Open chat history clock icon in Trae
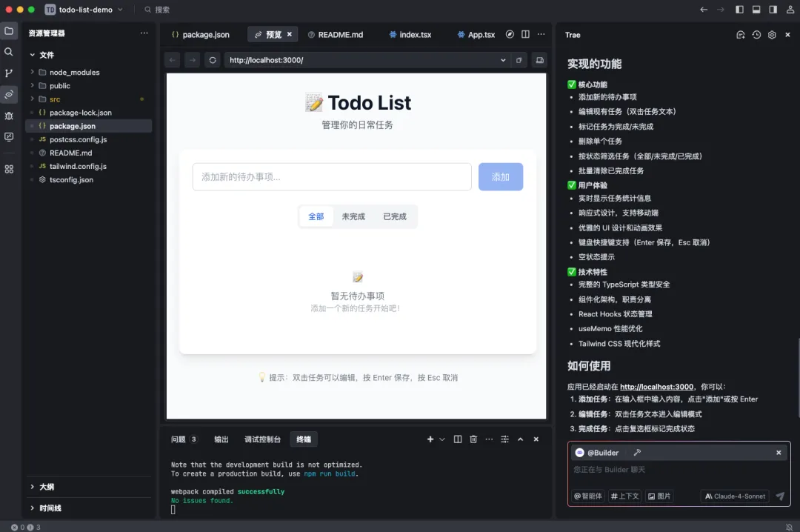The height and width of the screenshot is (532, 800). [x=756, y=35]
